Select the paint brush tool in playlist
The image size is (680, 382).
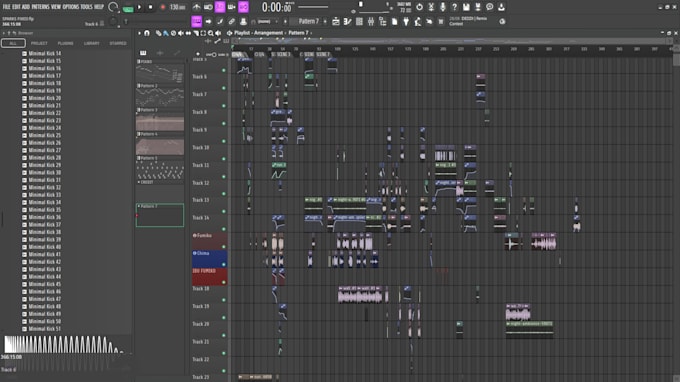pyautogui.click(x=166, y=33)
